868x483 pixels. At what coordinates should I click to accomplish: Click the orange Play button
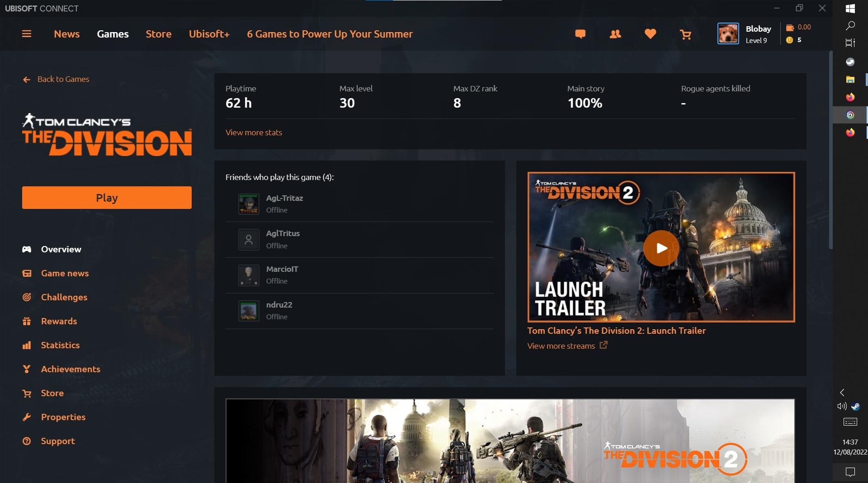point(107,198)
